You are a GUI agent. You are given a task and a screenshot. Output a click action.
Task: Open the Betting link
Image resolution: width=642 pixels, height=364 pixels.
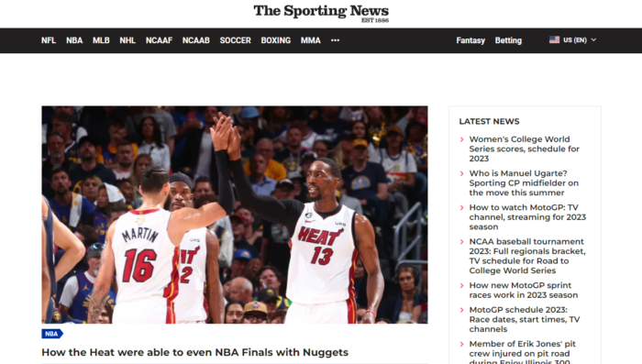pyautogui.click(x=508, y=40)
